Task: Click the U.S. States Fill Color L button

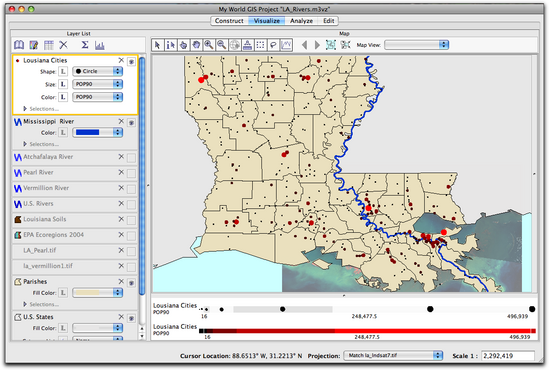Action: pos(63,328)
